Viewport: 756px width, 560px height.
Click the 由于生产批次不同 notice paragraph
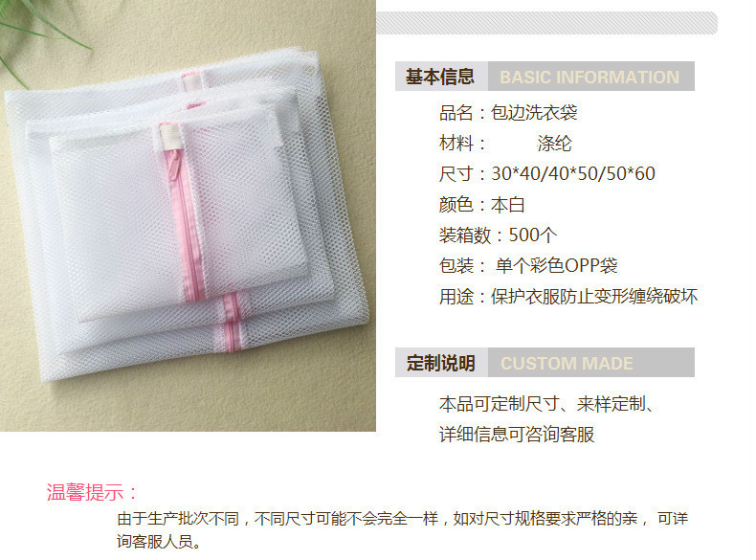402,529
